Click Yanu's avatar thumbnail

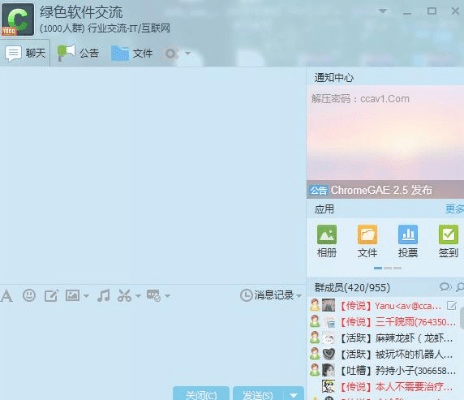328,305
